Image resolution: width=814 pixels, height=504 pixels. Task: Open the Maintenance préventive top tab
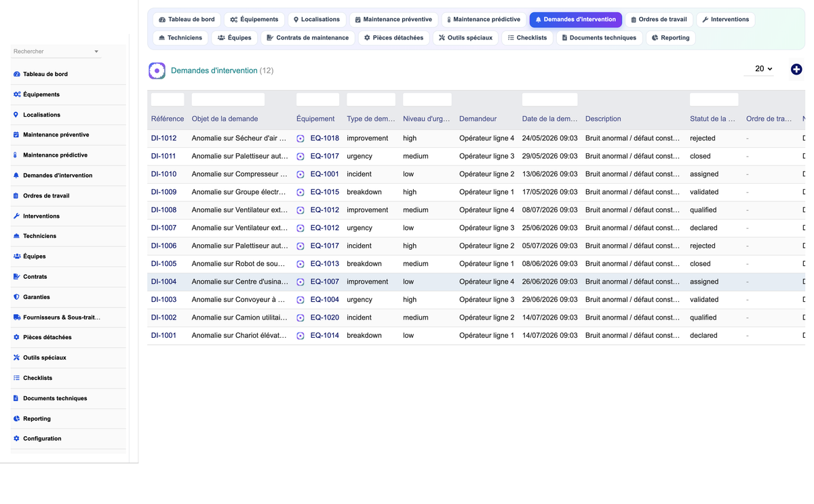[393, 20]
